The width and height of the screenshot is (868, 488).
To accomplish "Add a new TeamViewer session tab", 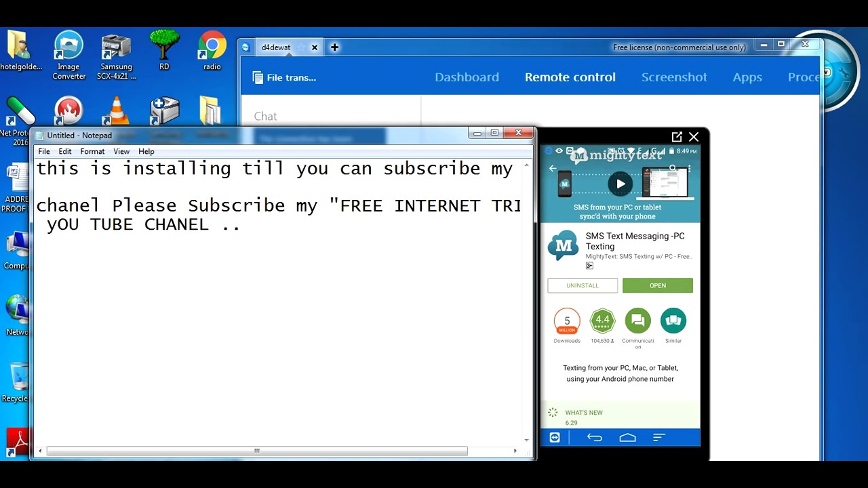I will 334,47.
